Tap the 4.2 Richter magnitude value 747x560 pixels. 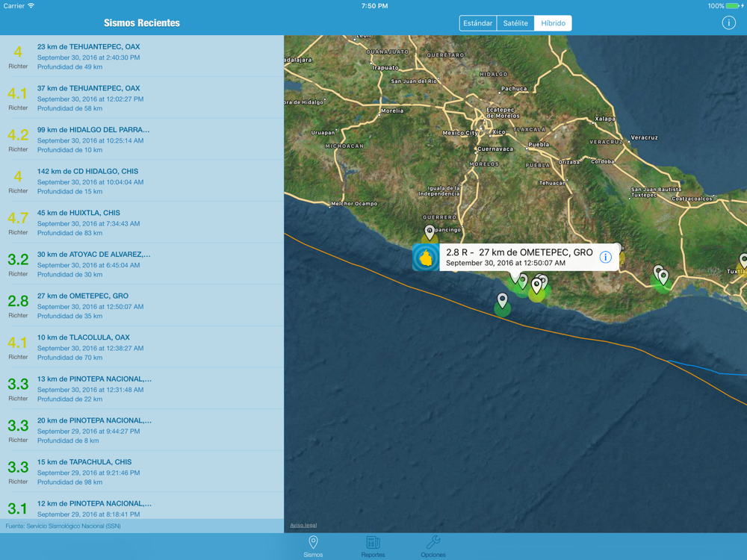(x=18, y=135)
